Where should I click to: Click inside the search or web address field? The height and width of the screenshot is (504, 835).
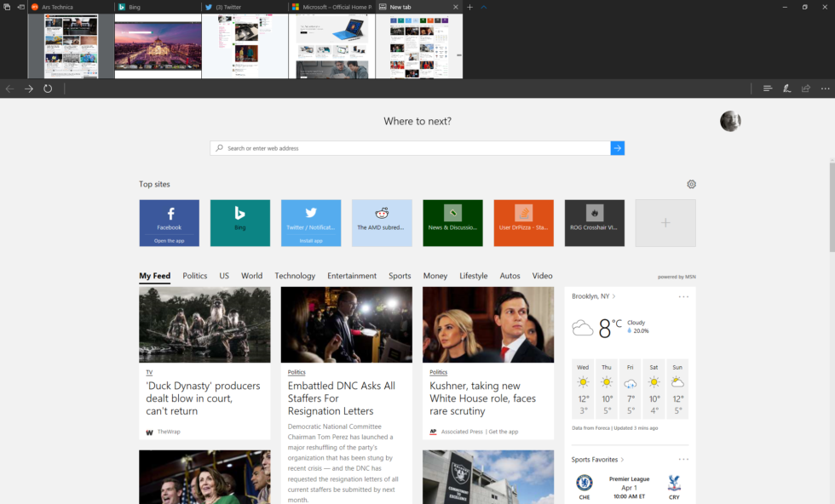pyautogui.click(x=383, y=147)
